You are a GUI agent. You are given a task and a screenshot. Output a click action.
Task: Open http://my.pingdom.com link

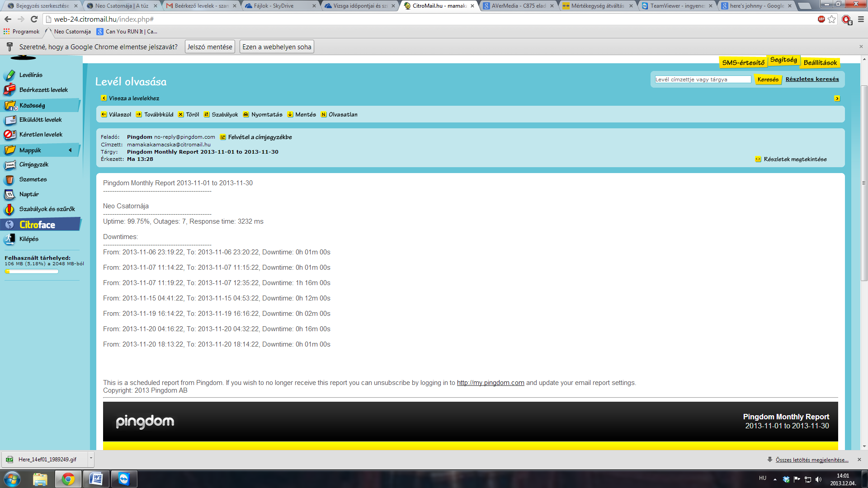click(x=491, y=383)
